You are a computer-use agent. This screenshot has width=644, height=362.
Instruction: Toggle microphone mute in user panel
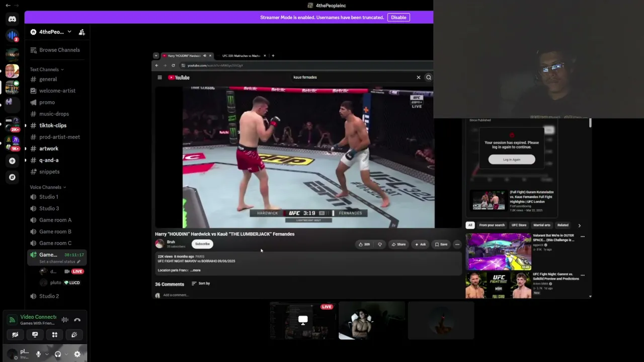pos(38,354)
